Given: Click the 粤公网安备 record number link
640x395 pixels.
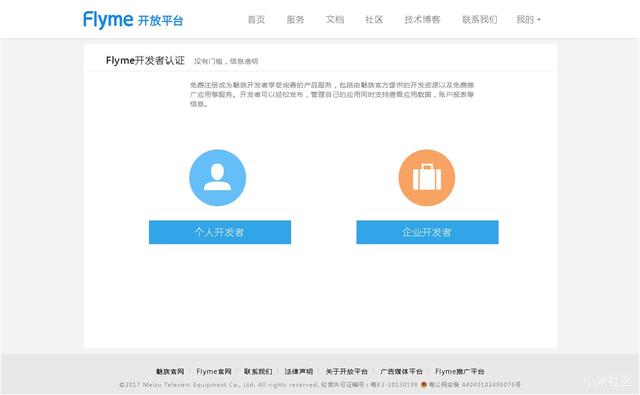Looking at the screenshot, I should [474, 384].
